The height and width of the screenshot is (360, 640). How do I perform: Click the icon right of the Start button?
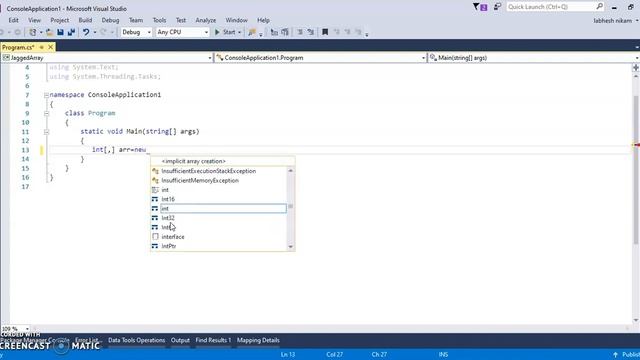coord(252,32)
